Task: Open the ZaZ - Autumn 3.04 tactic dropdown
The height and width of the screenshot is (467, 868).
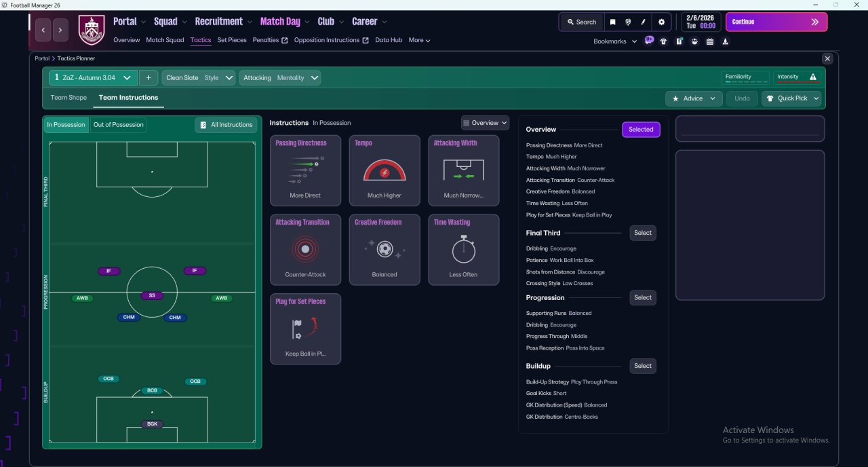Action: click(x=94, y=77)
